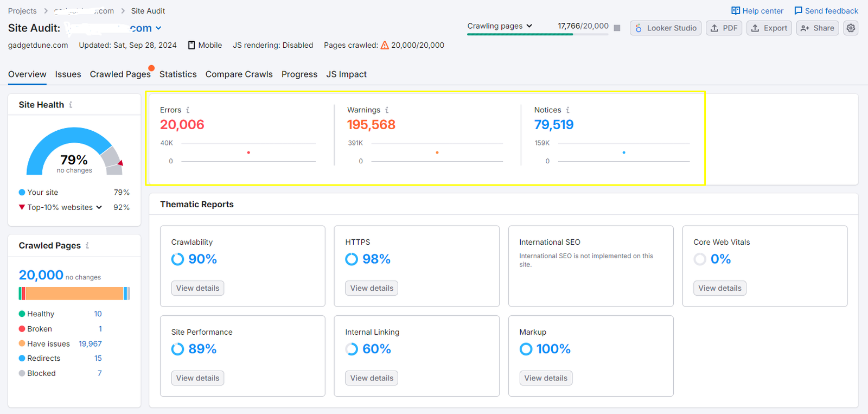This screenshot has height=414, width=868.
Task: Click the Internal Linking progress ring icon
Action: click(352, 349)
